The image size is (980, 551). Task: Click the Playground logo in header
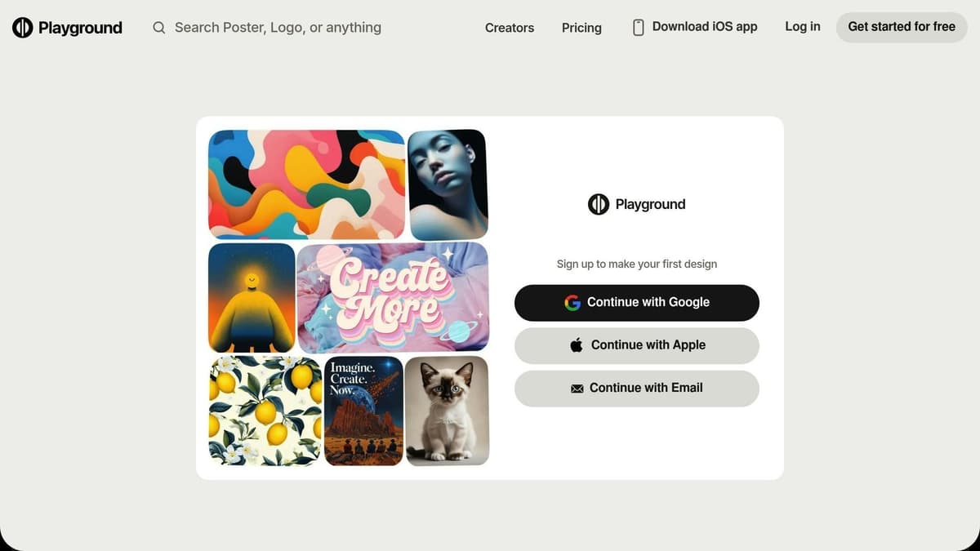(x=67, y=28)
